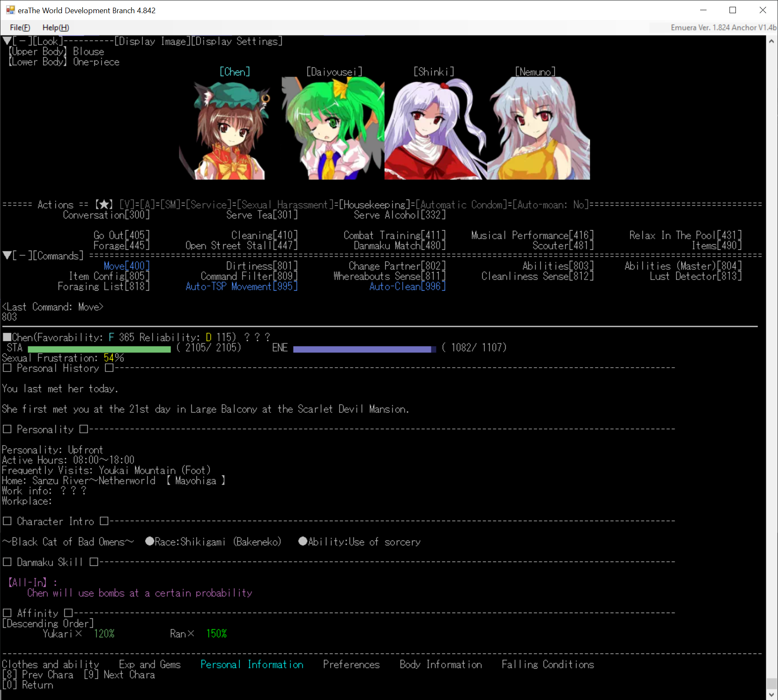This screenshot has height=700, width=778.
Task: Click the [Look] button
Action: (x=48, y=41)
